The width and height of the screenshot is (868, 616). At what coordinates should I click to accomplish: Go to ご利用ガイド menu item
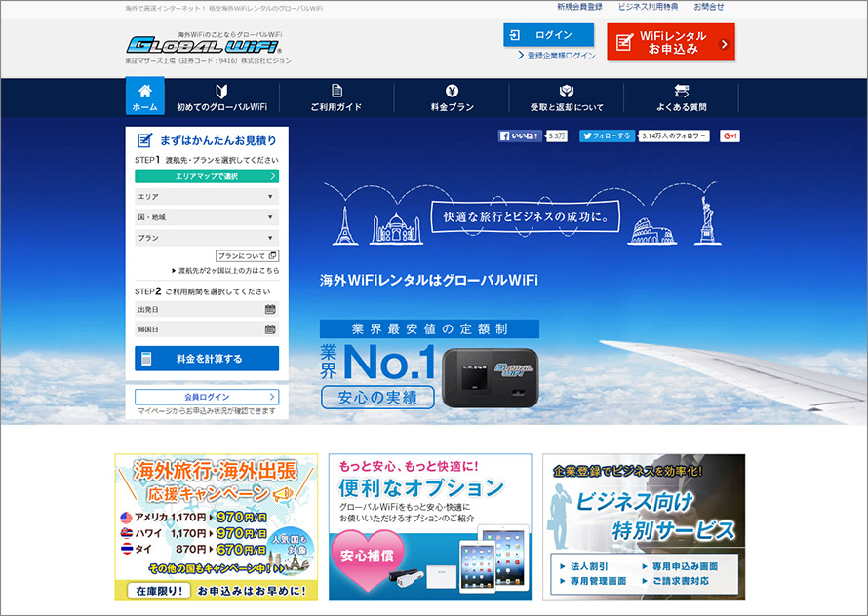[336, 97]
